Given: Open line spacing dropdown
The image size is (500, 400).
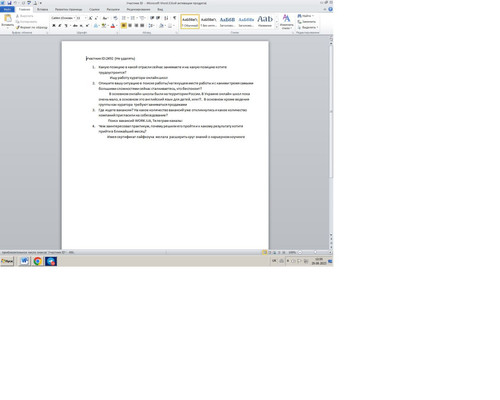Looking at the screenshot, I should tap(151, 26).
